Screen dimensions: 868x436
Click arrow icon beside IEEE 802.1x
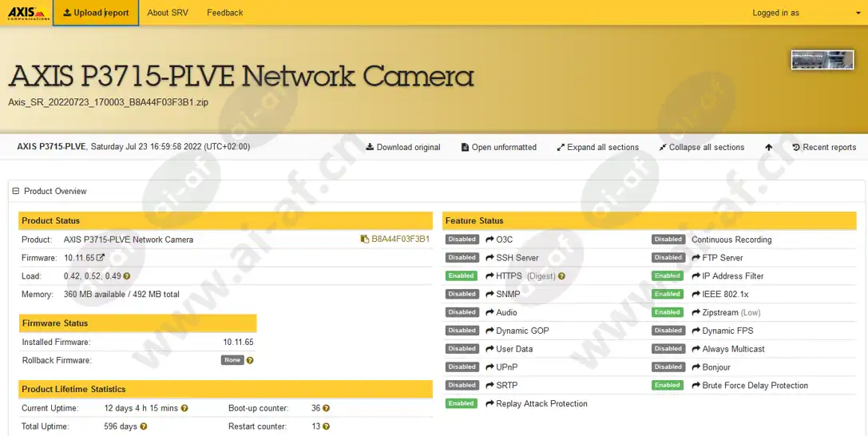pyautogui.click(x=696, y=294)
